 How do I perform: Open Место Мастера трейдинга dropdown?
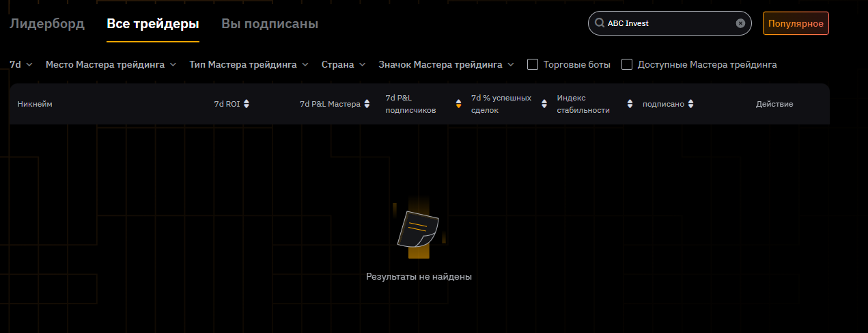click(111, 64)
